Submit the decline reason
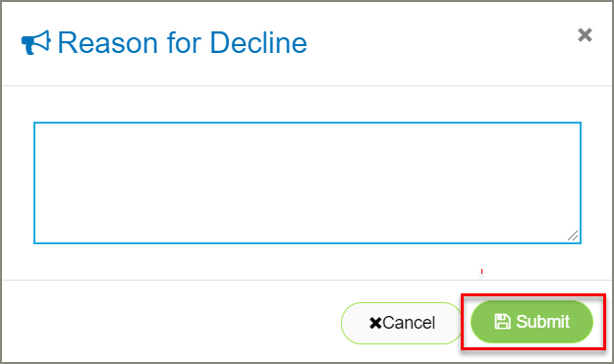Image resolution: width=614 pixels, height=364 pixels. 531,322
